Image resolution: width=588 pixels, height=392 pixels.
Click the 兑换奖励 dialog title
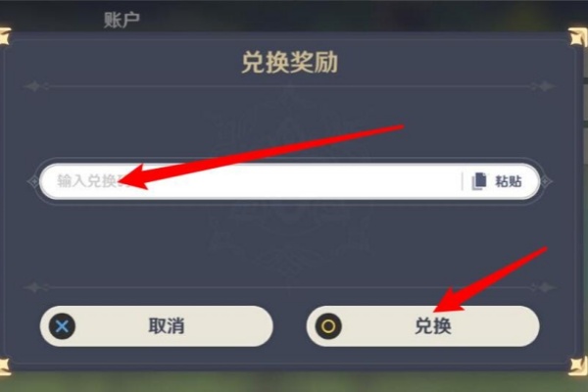[289, 63]
